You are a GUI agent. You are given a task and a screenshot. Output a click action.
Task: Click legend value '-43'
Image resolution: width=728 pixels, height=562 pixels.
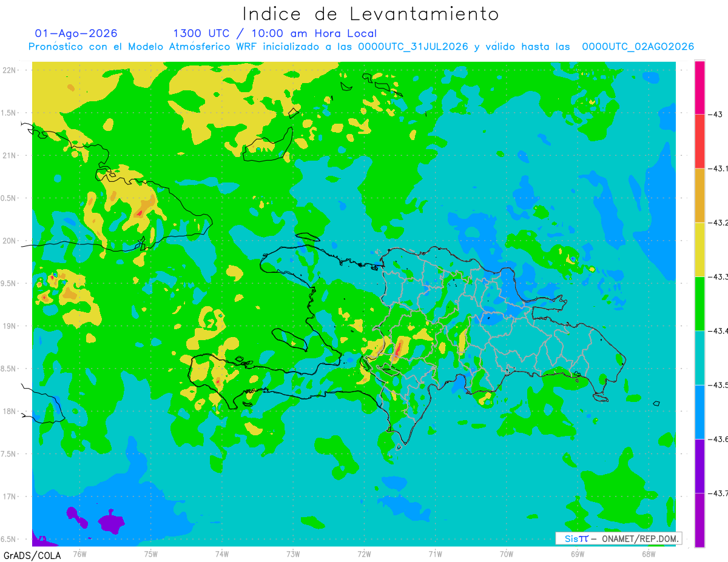(716, 114)
